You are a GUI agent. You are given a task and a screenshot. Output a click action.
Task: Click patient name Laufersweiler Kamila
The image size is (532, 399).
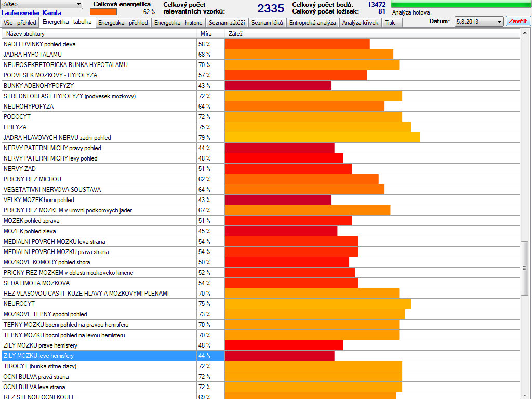(31, 13)
